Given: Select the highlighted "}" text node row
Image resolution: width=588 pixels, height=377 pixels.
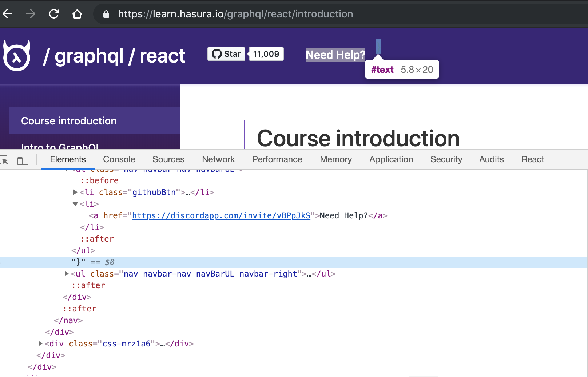Looking at the screenshot, I should pyautogui.click(x=294, y=262).
